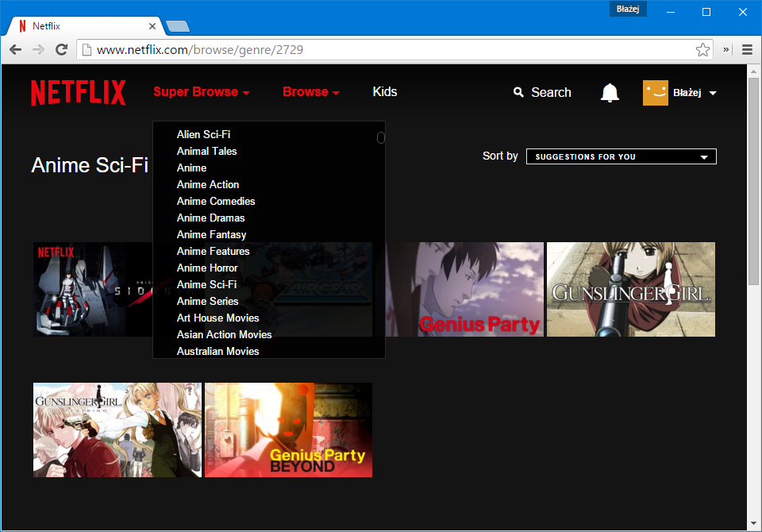Go to Kids section
762x532 pixels.
384,92
